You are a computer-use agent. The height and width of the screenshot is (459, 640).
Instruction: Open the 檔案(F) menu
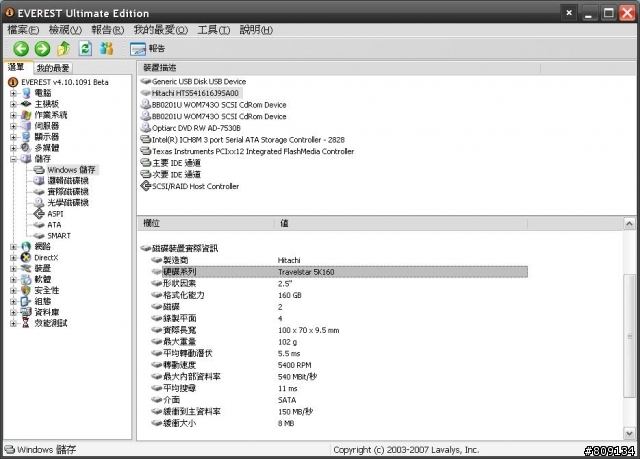23,30
